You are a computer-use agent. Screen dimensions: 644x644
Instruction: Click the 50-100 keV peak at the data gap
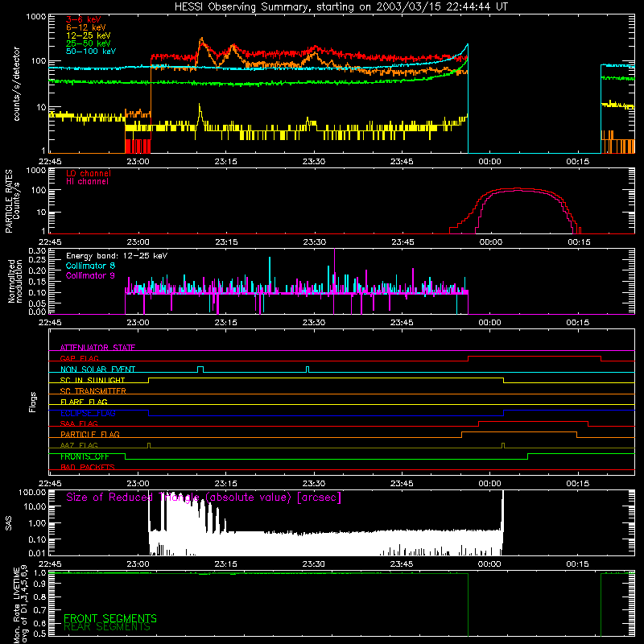468,44
